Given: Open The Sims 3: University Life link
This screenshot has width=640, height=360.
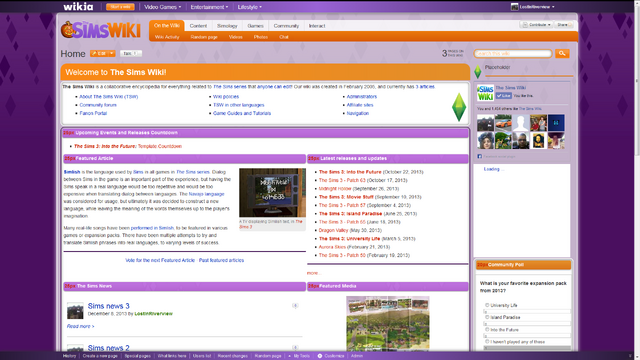Looking at the screenshot, I should pyautogui.click(x=349, y=238).
